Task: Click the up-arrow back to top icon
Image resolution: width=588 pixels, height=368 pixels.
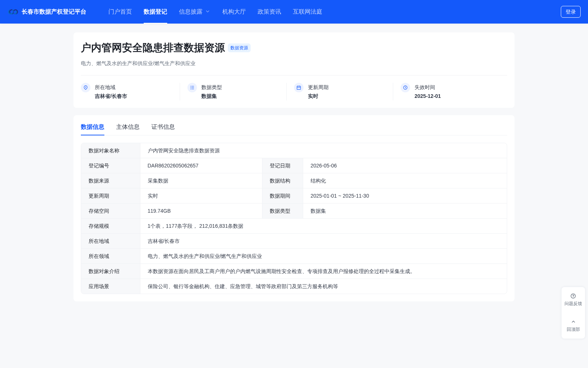Action: [573, 322]
